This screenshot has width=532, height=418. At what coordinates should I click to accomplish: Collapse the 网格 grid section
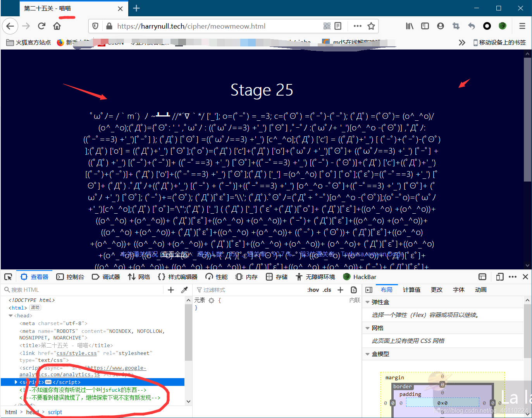point(367,328)
